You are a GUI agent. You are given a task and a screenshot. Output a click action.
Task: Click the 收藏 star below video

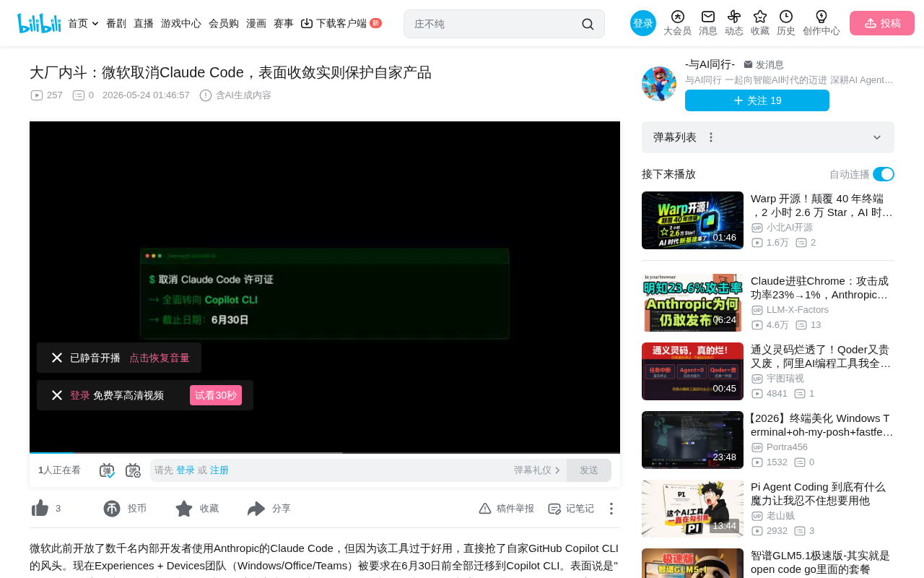pyautogui.click(x=184, y=509)
